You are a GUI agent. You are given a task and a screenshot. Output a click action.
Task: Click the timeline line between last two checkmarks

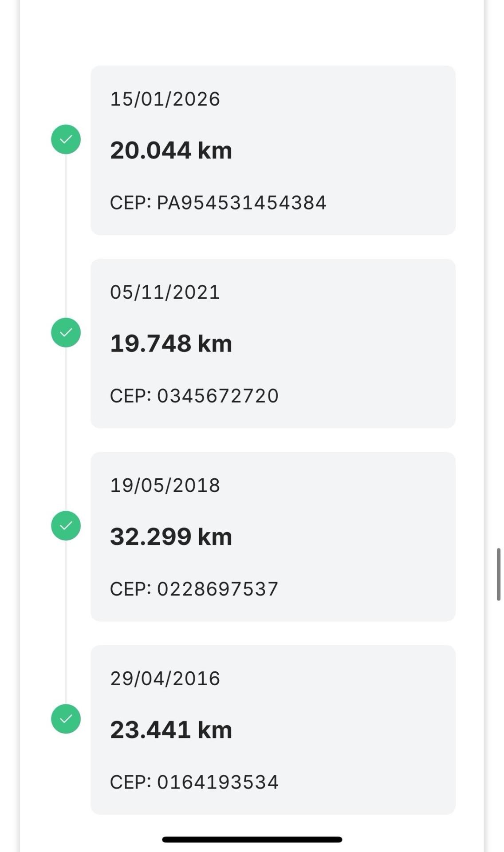click(66, 622)
